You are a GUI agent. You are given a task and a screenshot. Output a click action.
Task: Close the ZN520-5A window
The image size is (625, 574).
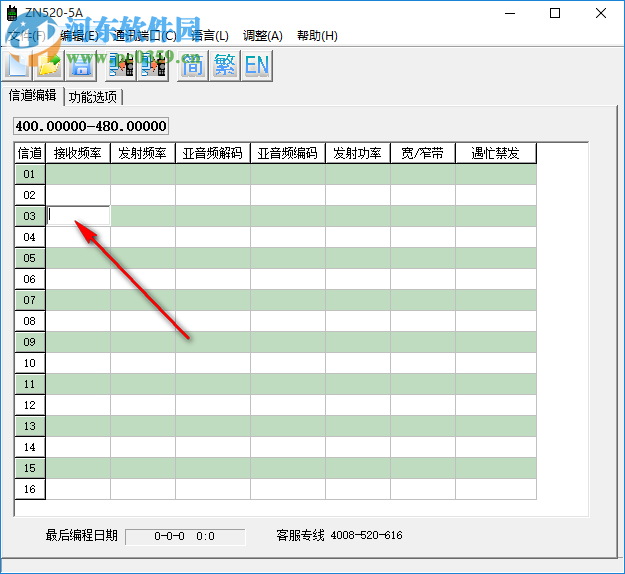tap(601, 14)
